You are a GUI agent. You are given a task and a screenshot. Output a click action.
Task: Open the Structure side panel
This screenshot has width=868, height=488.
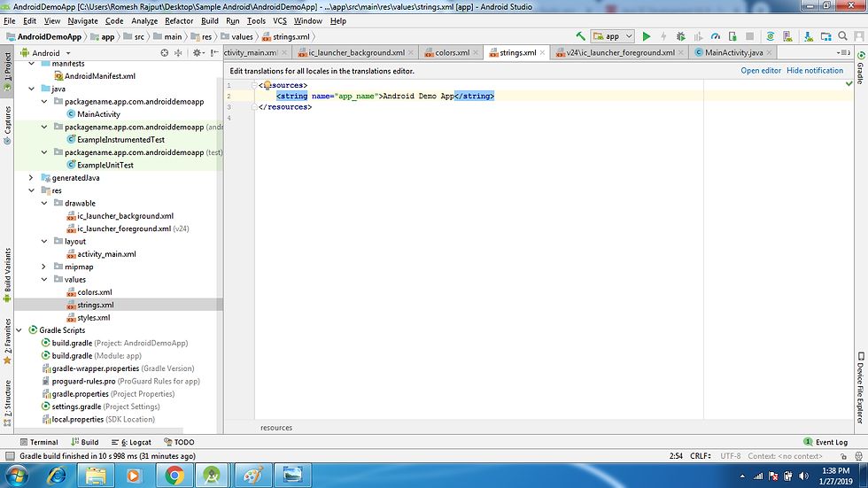pos(7,403)
